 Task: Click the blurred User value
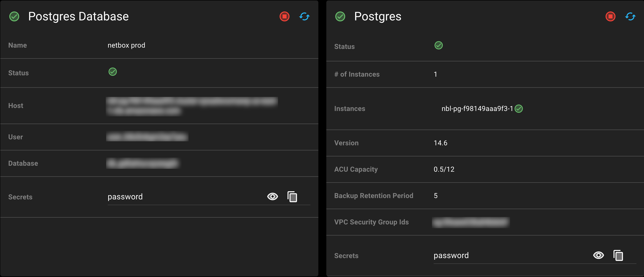[x=147, y=137]
